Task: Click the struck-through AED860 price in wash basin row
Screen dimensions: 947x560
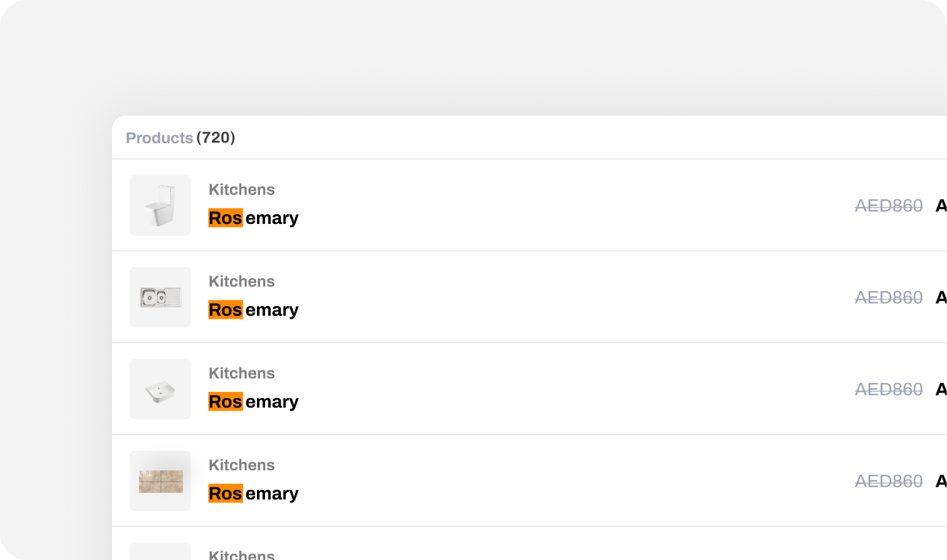Action: coord(889,389)
